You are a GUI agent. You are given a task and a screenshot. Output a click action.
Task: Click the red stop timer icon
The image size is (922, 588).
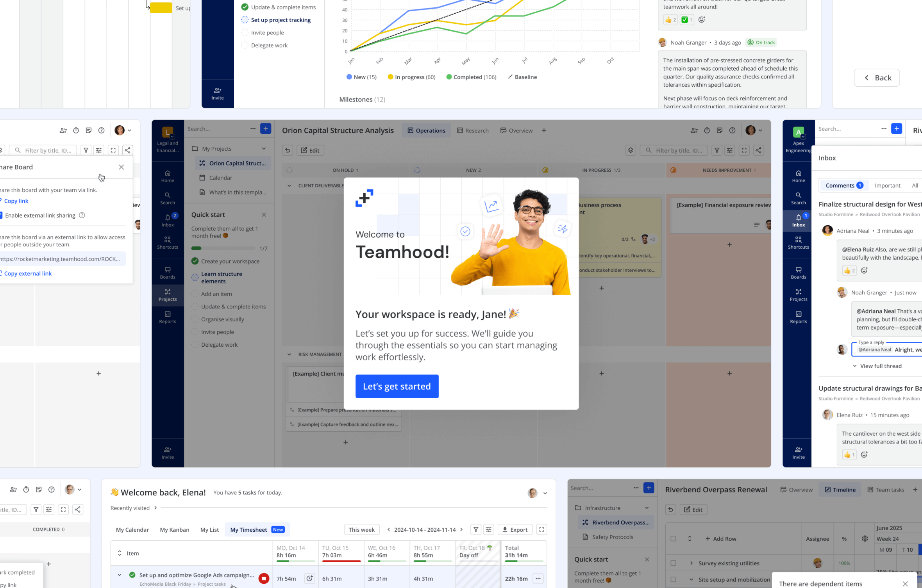264,578
